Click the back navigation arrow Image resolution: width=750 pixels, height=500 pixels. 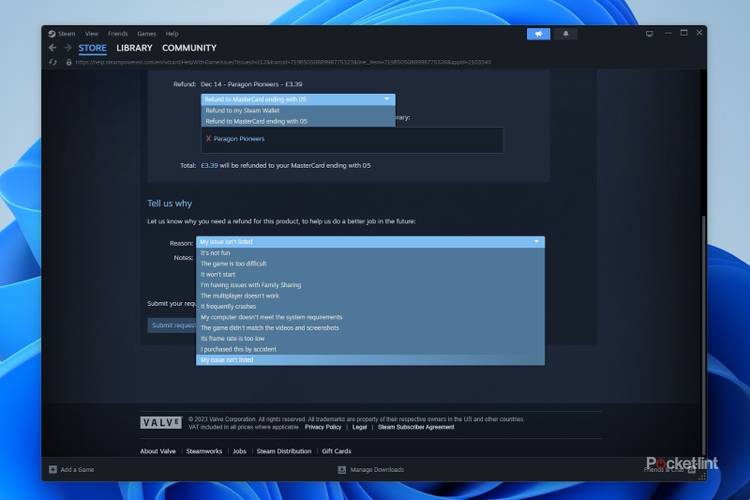point(53,48)
